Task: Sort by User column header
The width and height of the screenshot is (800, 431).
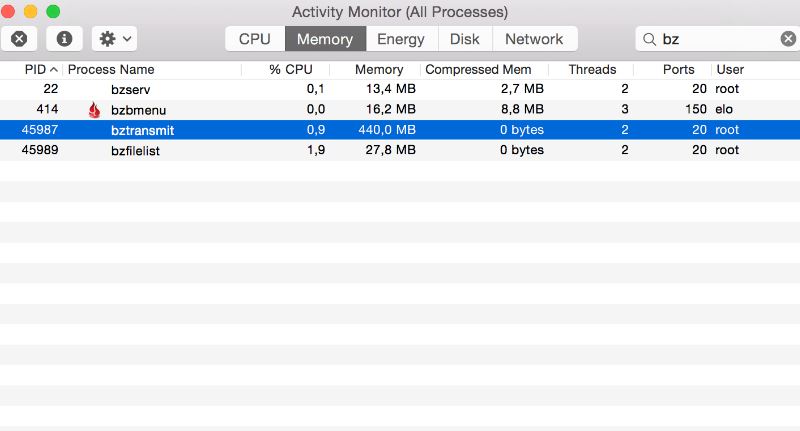Action: pyautogui.click(x=730, y=69)
